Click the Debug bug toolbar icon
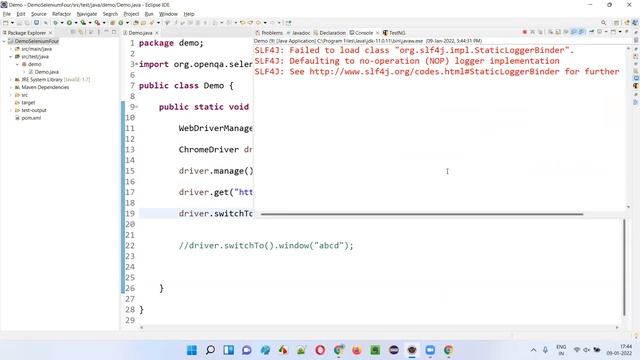640x360 pixels. pyautogui.click(x=55, y=23)
